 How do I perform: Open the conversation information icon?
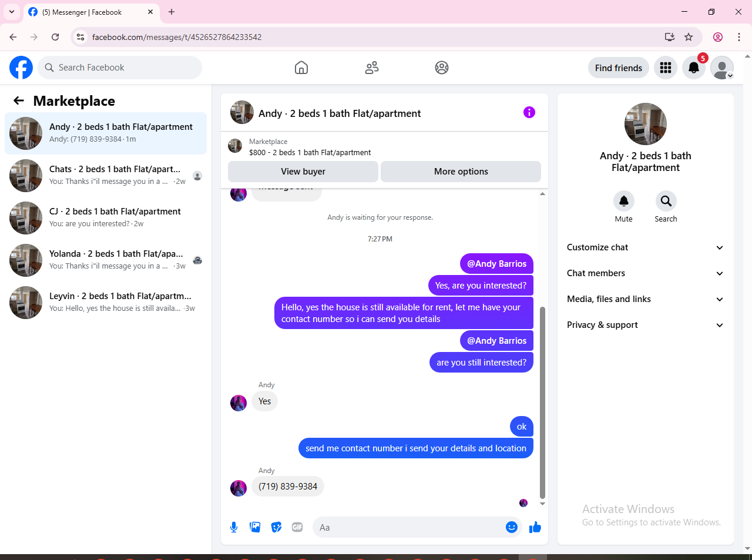coord(529,112)
